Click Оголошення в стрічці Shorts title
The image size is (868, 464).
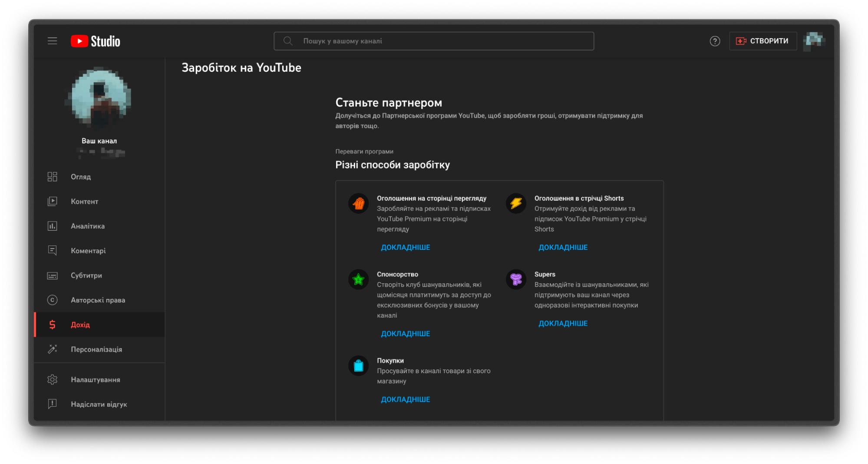579,198
